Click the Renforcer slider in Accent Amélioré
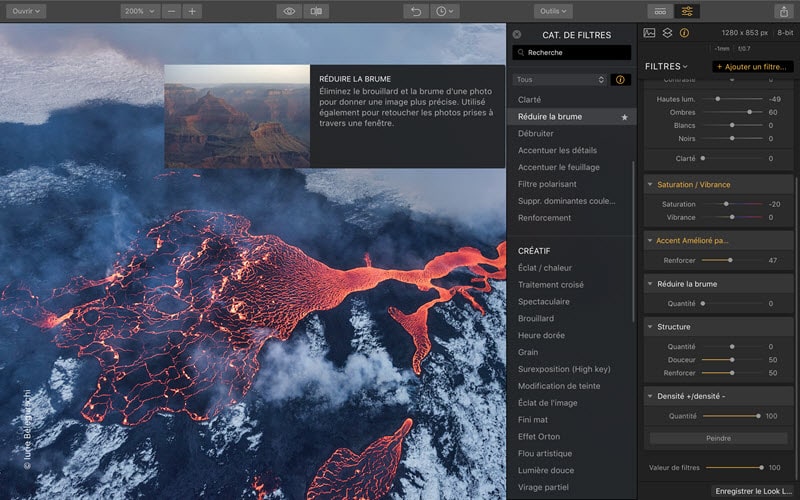The width and height of the screenshot is (800, 500). pyautogui.click(x=732, y=260)
